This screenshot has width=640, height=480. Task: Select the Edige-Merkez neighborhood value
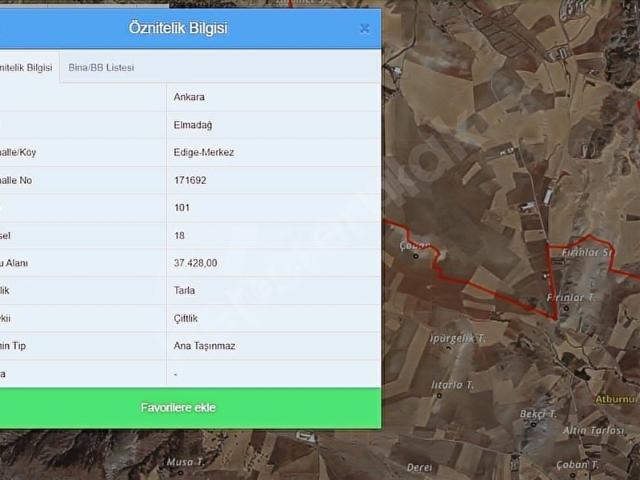click(x=204, y=153)
